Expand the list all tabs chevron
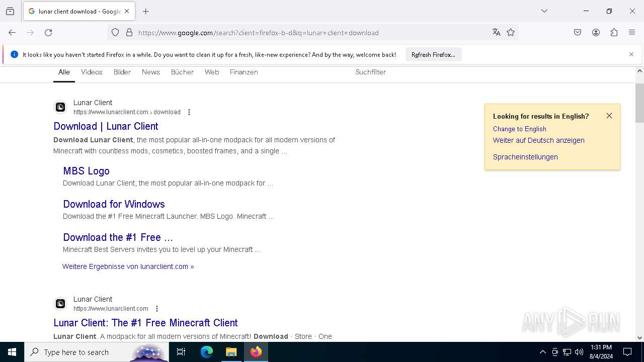The height and width of the screenshot is (362, 644). click(544, 11)
